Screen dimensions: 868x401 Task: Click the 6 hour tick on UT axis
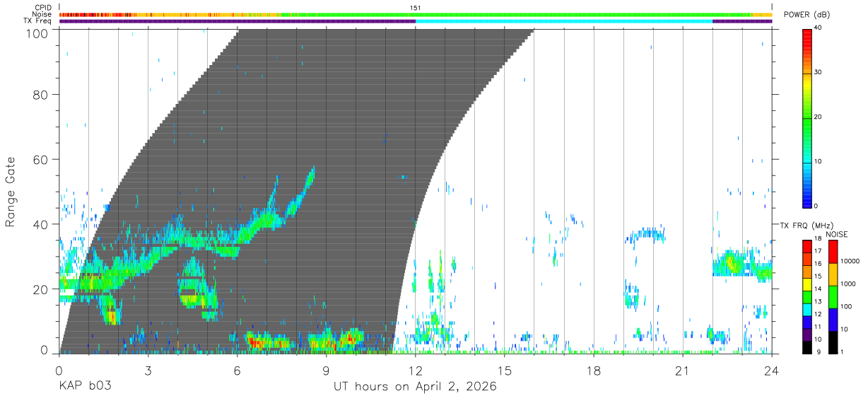point(237,371)
